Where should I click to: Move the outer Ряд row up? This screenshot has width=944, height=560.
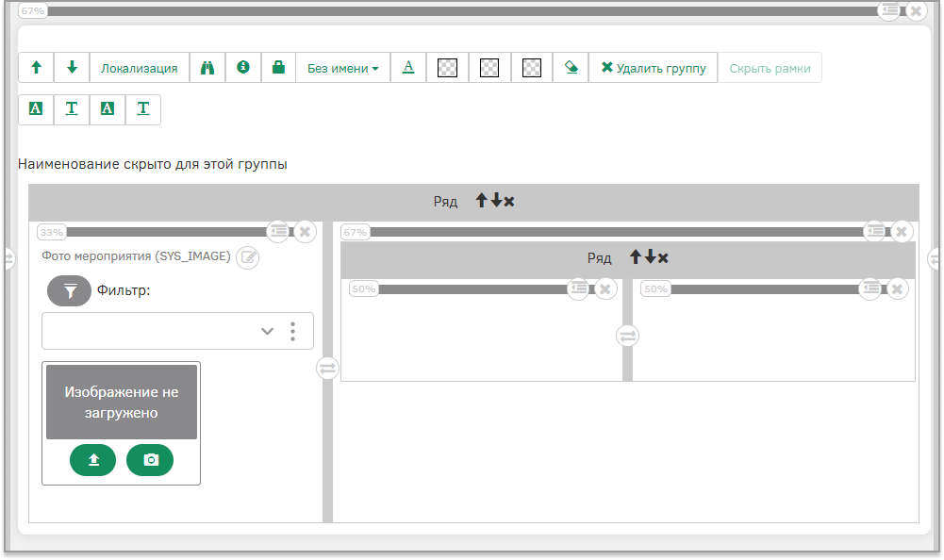(x=481, y=201)
